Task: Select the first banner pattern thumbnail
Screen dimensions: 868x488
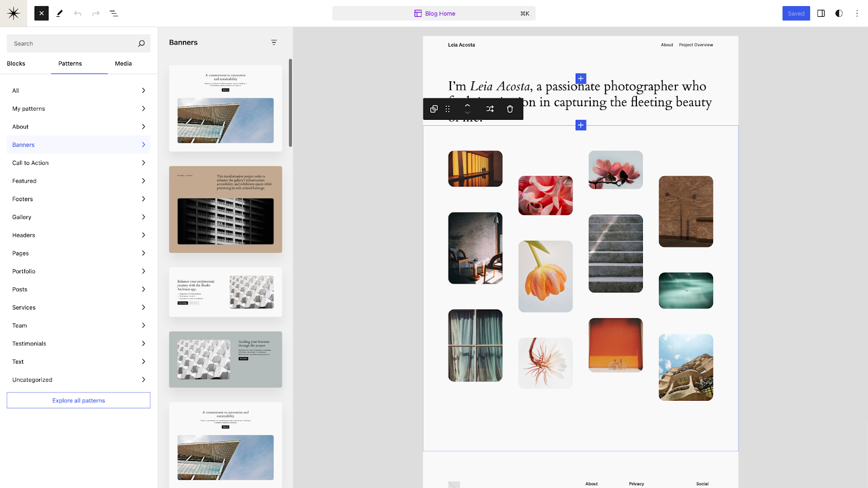Action: click(x=225, y=107)
